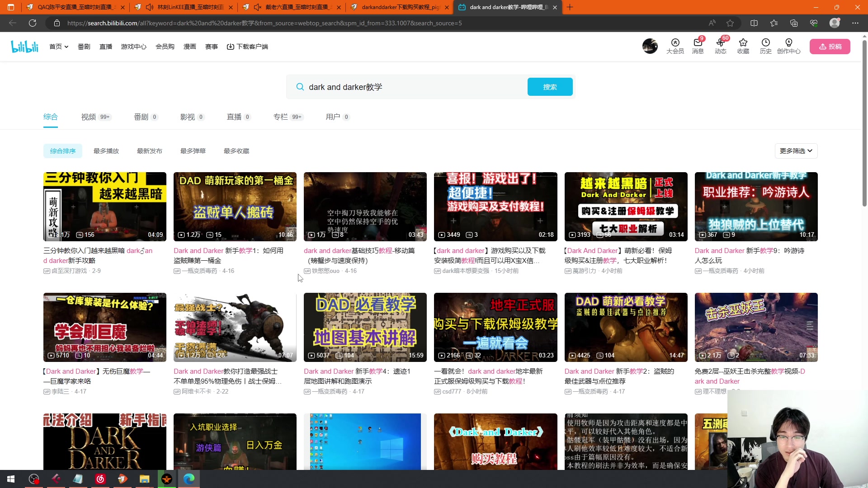Image resolution: width=868 pixels, height=488 pixels.
Task: Open the 创作中心 lightbulb icon
Action: pyautogui.click(x=788, y=46)
